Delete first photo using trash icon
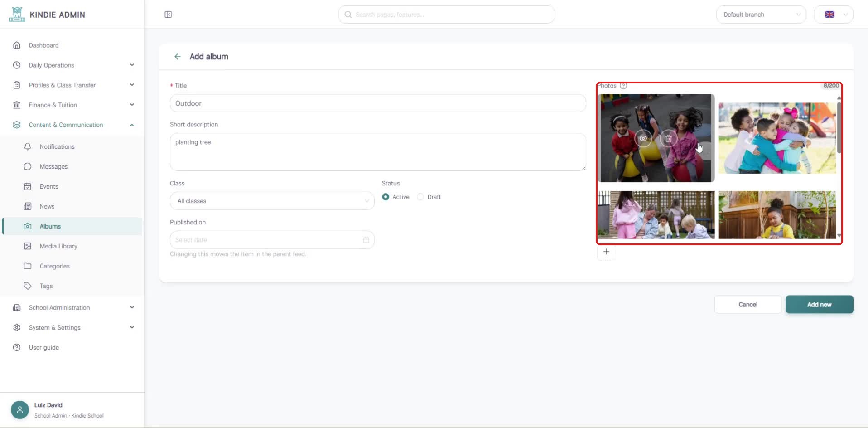Screen dimensions: 868x428 coord(668,138)
